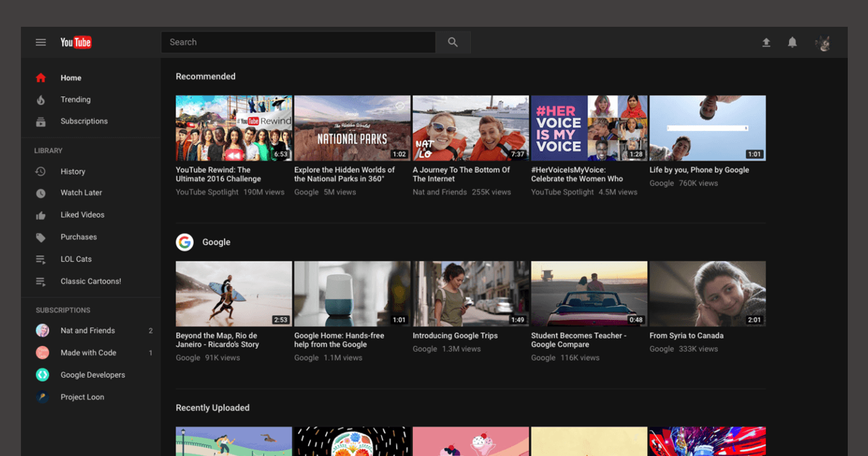Image resolution: width=868 pixels, height=456 pixels.
Task: Play the YouTube Rewind 2016 thumbnail
Action: (x=234, y=128)
